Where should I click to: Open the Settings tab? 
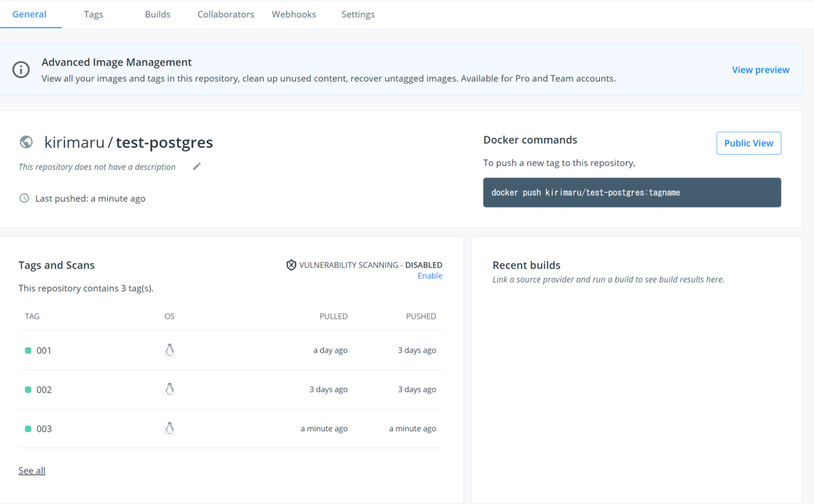(358, 14)
